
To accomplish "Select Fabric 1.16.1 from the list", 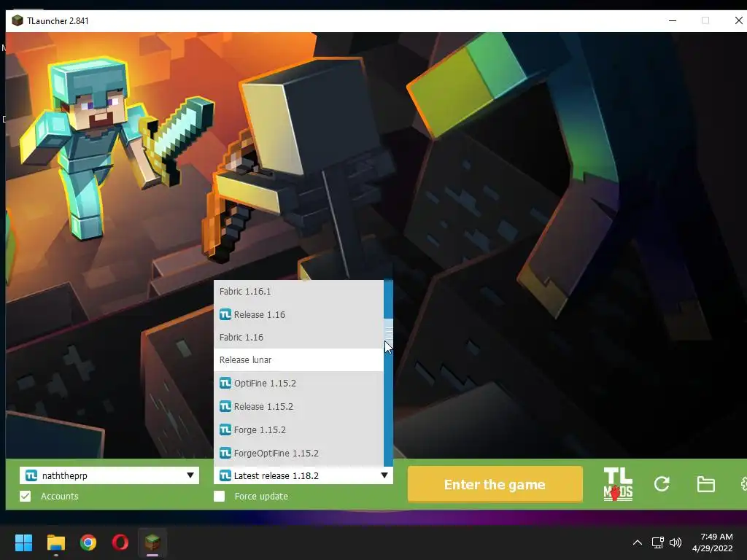I will [x=298, y=292].
